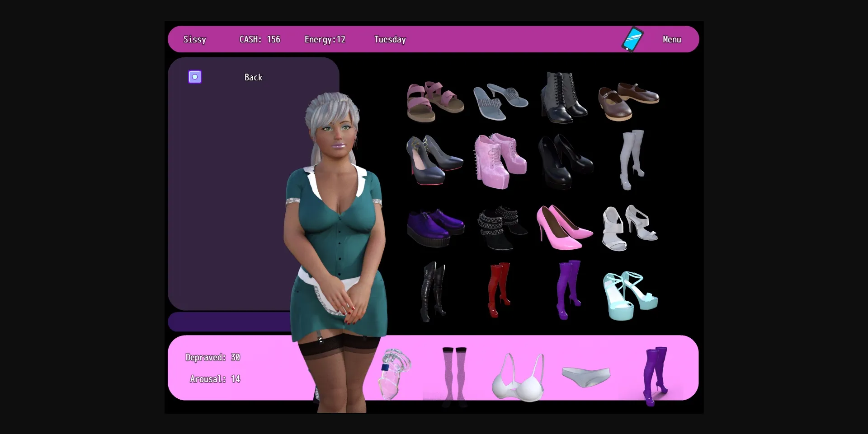Viewport: 868px width, 434px height.
Task: Open the phone
Action: (632, 39)
